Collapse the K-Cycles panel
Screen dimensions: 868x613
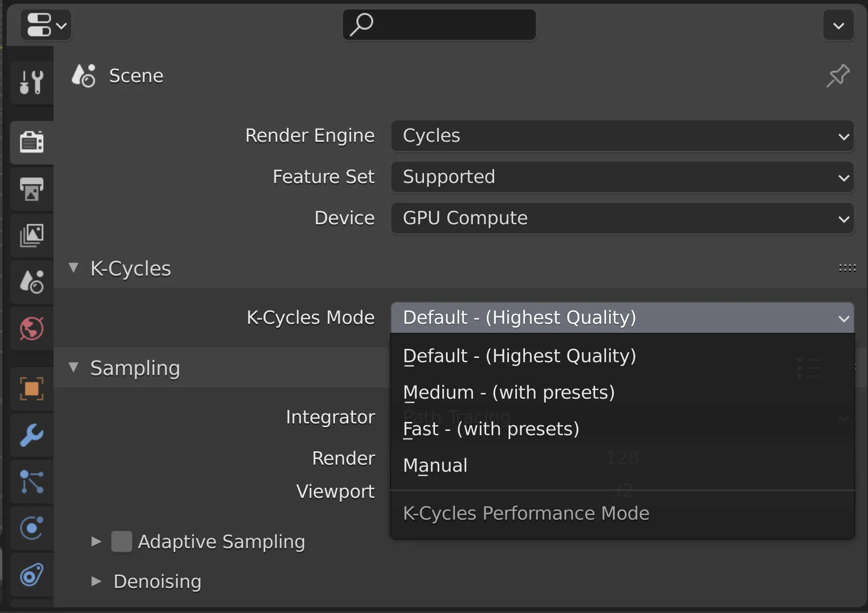pos(73,268)
